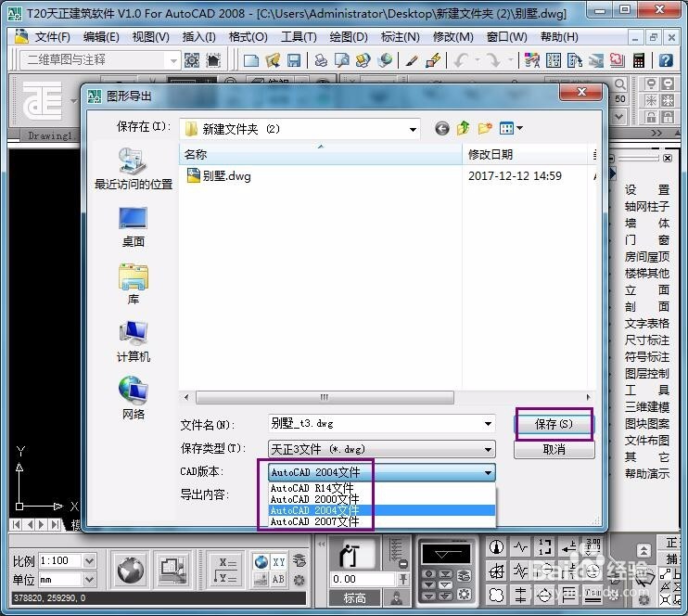This screenshot has height=616, width=688.
Task: Toggle the pushpin beside the 0.00 field
Action: click(x=402, y=580)
